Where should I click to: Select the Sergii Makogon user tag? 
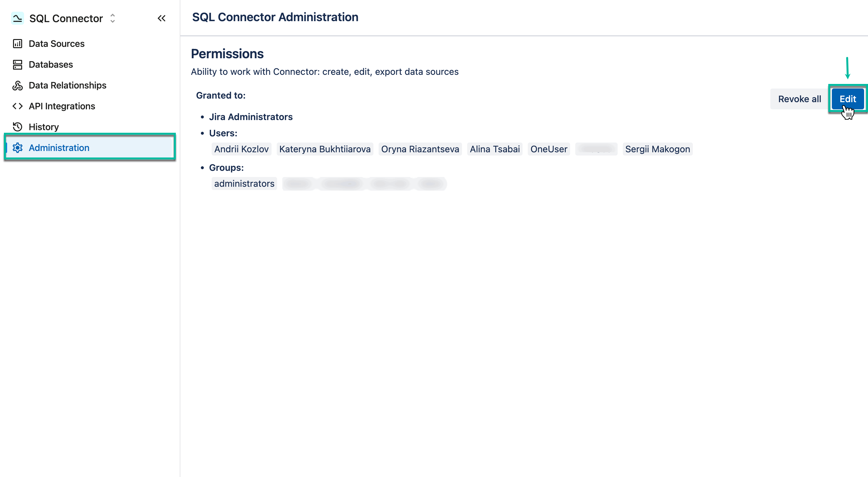coord(657,149)
